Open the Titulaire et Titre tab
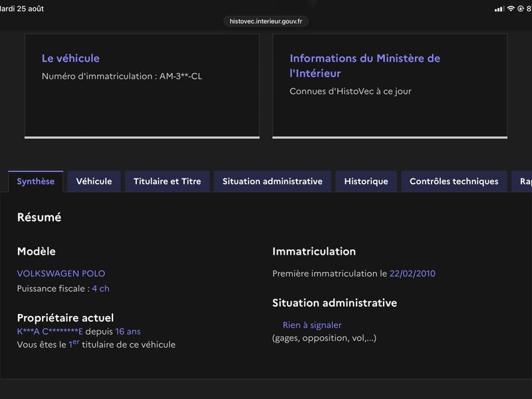The width and height of the screenshot is (532, 399). coord(168,182)
